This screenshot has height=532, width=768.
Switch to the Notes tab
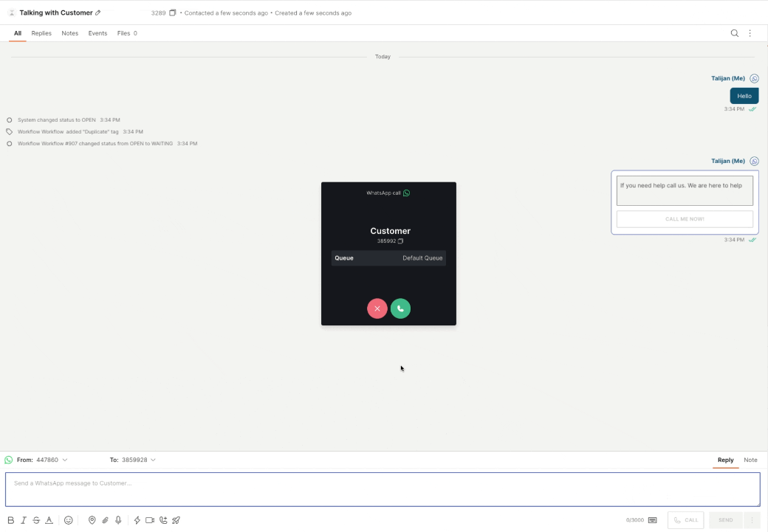(x=70, y=33)
